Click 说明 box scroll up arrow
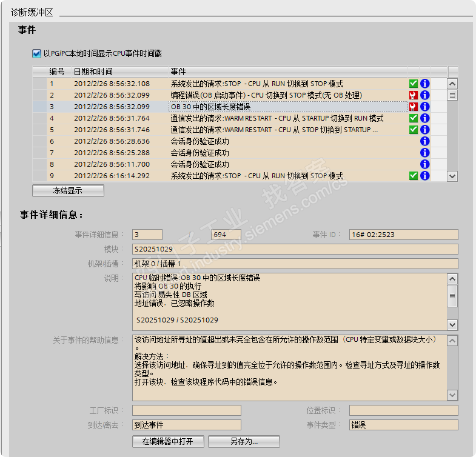Screen dimensions: 476x457 coord(452,279)
